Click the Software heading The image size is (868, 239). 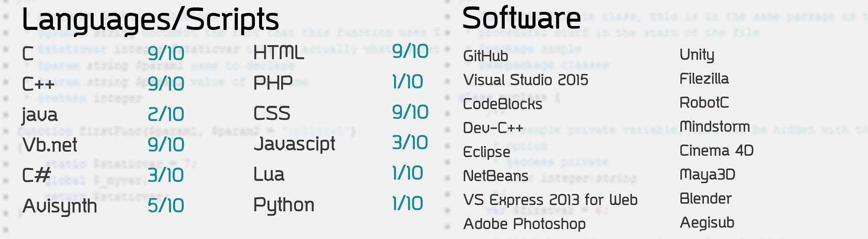521,18
